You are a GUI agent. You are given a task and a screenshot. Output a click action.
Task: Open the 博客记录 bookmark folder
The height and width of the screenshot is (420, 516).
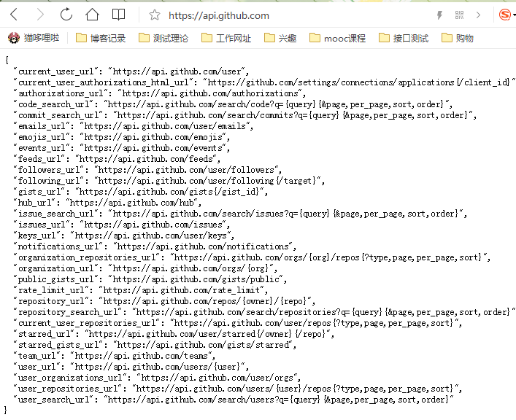coord(101,38)
